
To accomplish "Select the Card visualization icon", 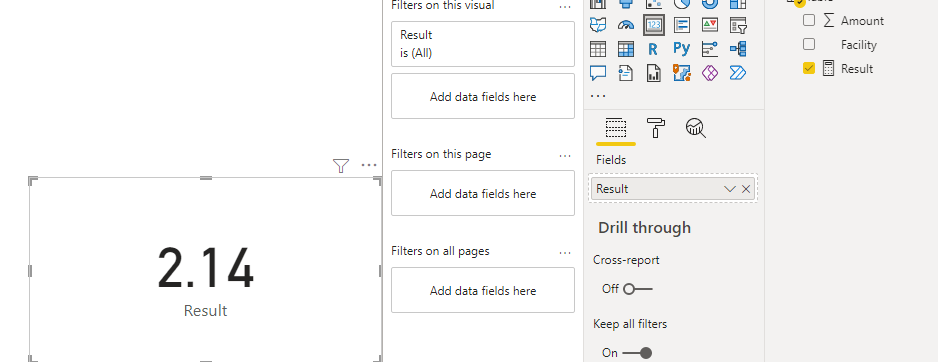I will point(654,25).
